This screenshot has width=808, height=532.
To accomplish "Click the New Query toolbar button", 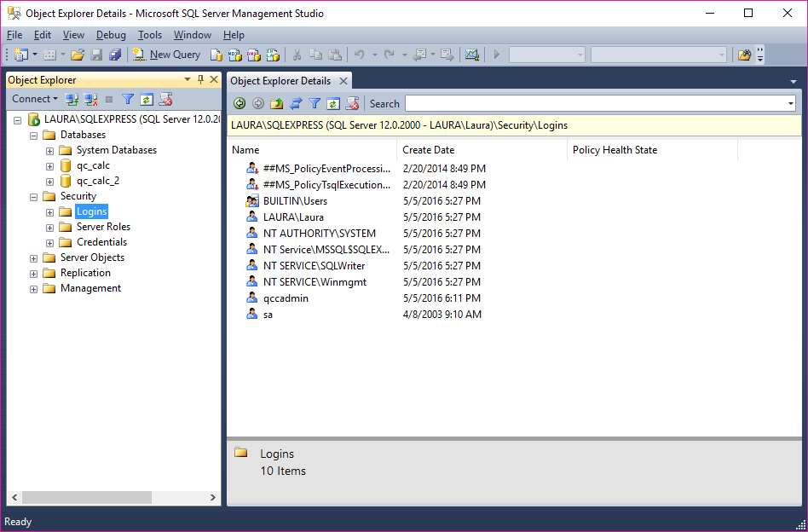I will coord(166,55).
